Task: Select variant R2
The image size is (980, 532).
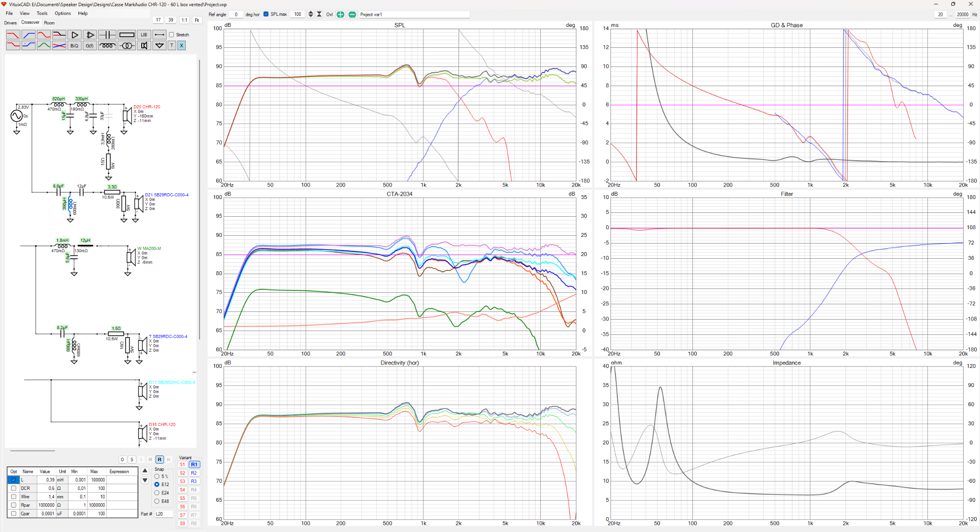Action: point(194,473)
